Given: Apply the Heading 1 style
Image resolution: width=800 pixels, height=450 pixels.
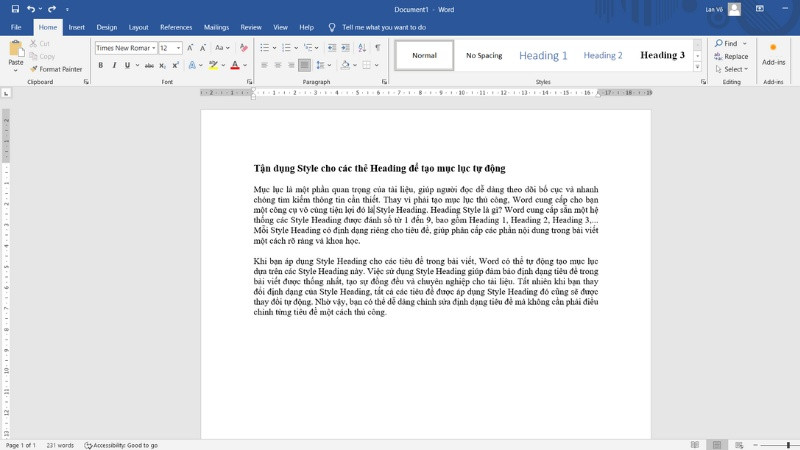Looking at the screenshot, I should pyautogui.click(x=543, y=56).
